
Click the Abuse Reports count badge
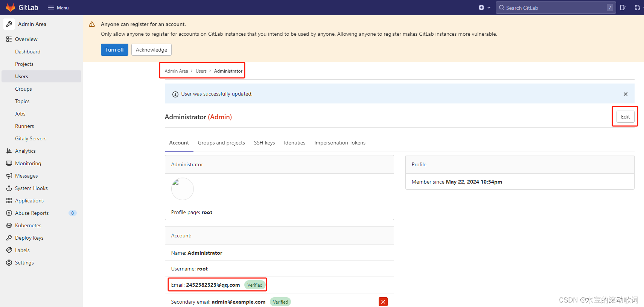click(73, 213)
